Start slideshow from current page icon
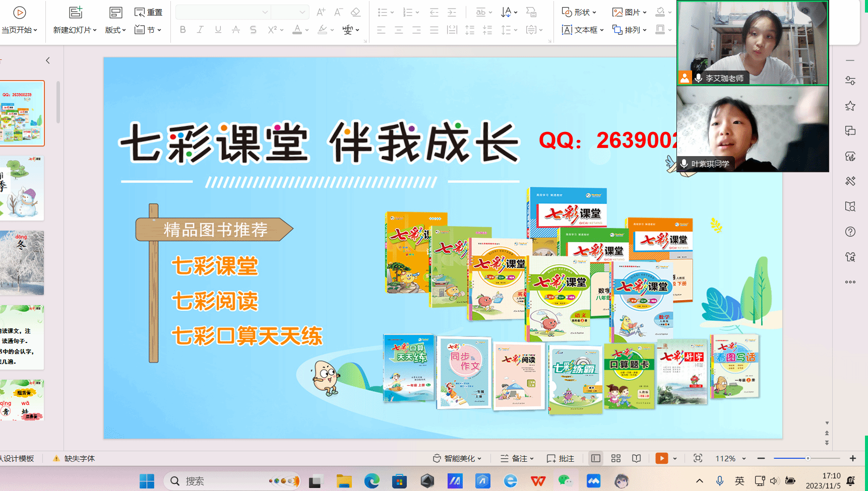 pos(19,13)
